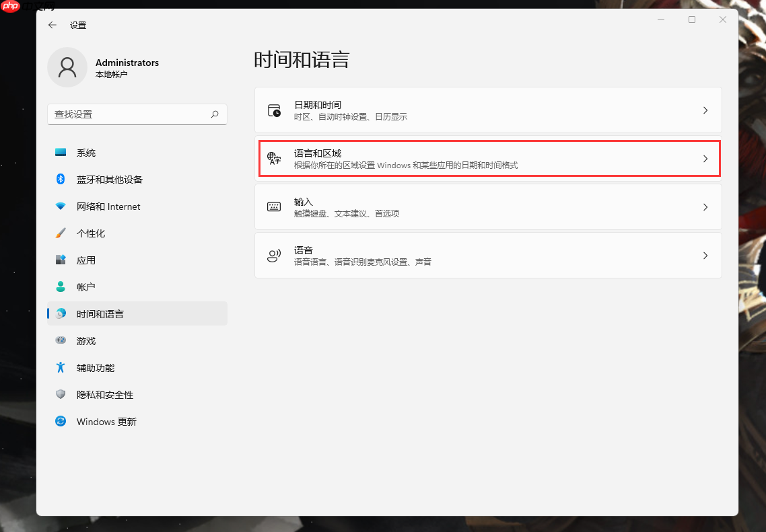Open 网络和 Internet settings
The height and width of the screenshot is (532, 766).
coord(108,206)
